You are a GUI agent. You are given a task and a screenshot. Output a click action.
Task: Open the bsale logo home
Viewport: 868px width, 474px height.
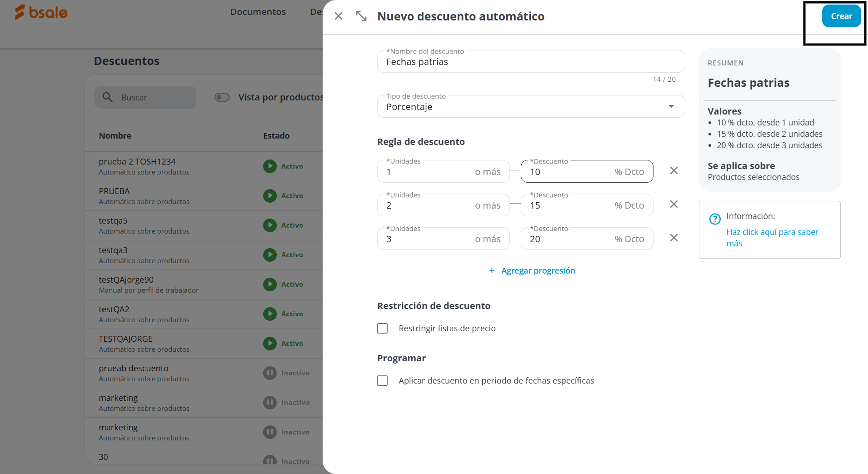[41, 12]
